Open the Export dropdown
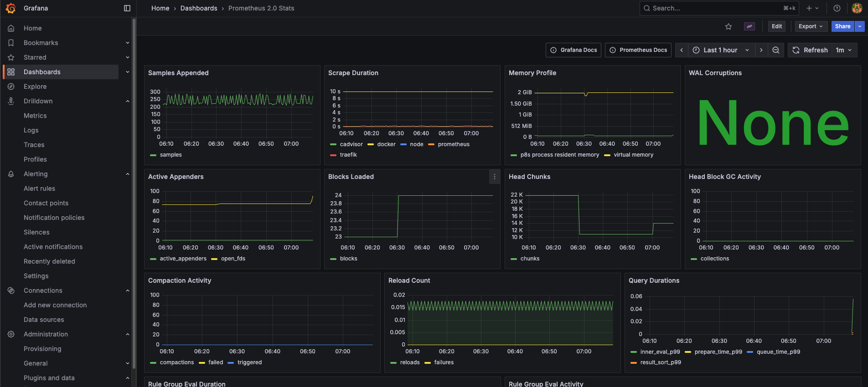 tap(811, 26)
